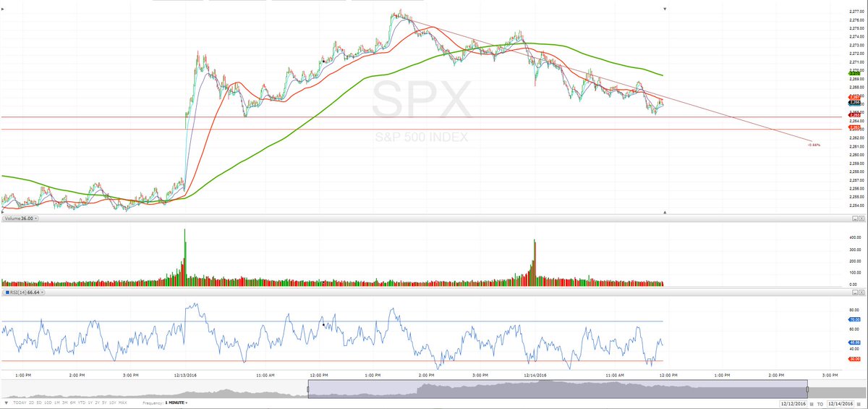This screenshot has height=409, width=868.
Task: Close the Volume indicator panel
Action: [x=861, y=218]
